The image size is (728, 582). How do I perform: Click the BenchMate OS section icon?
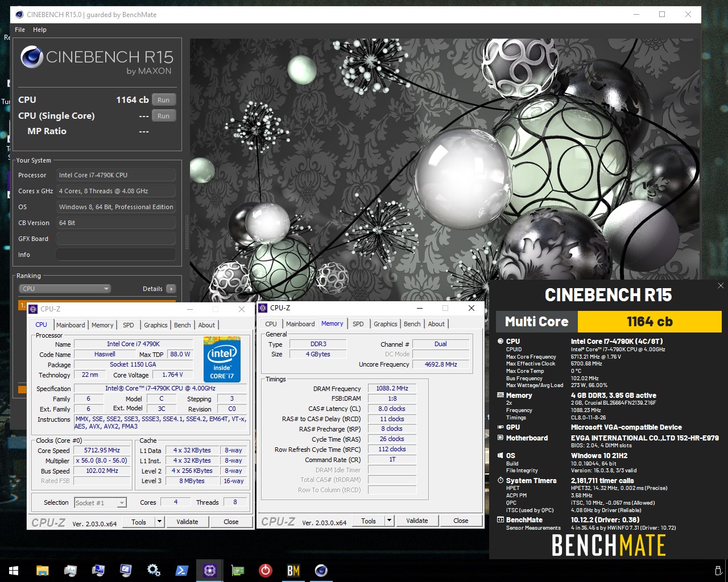click(500, 455)
